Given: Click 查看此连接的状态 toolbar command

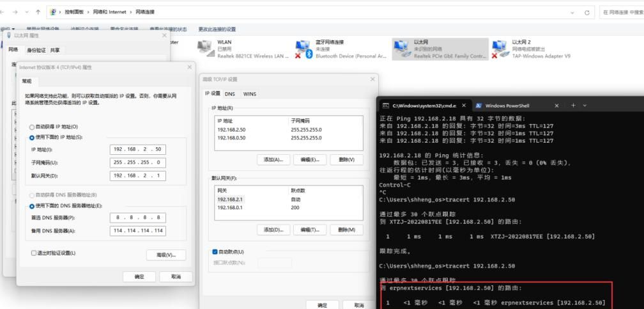Looking at the screenshot, I should tap(168, 29).
